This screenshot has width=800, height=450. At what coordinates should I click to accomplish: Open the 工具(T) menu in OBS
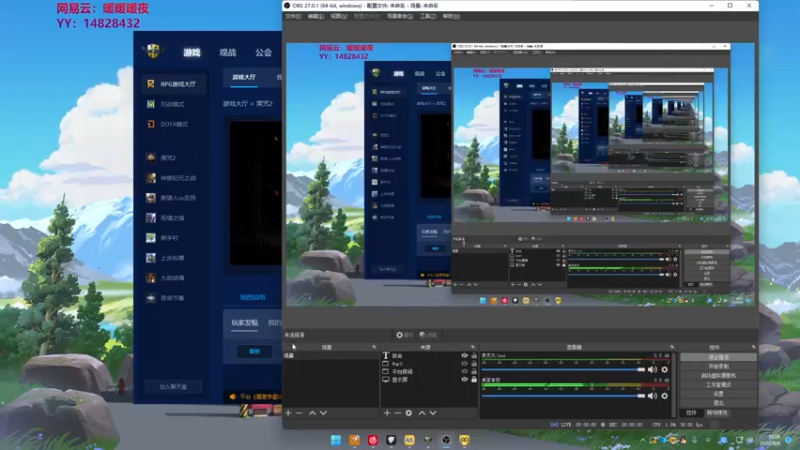click(428, 16)
